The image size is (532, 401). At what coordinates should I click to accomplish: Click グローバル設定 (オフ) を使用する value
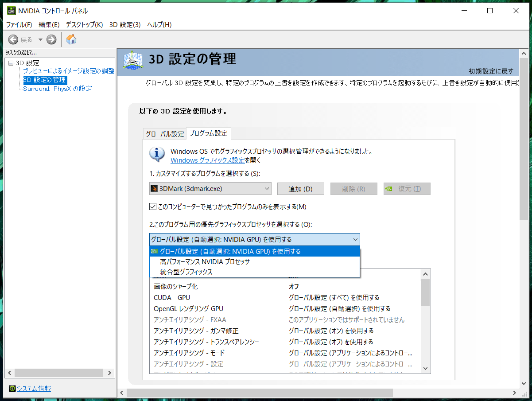[331, 342]
